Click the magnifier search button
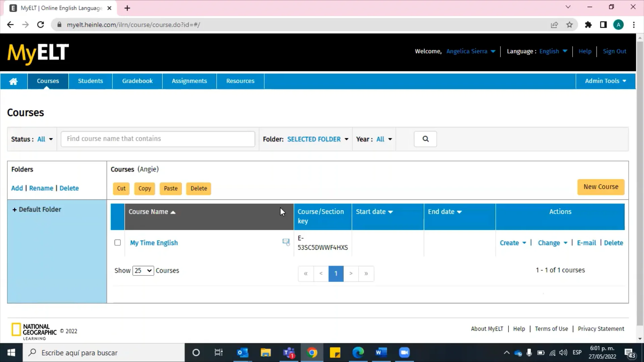 [425, 139]
